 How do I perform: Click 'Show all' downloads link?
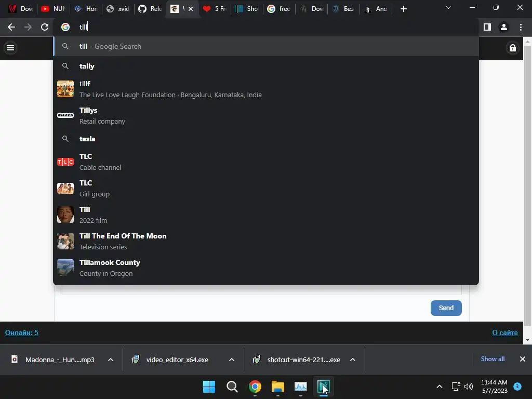coord(493,359)
